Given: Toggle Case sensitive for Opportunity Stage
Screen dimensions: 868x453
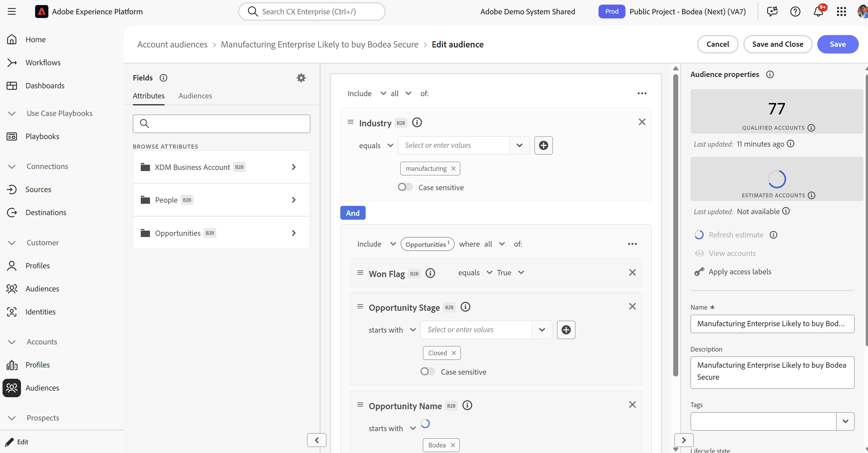Looking at the screenshot, I should 428,371.
